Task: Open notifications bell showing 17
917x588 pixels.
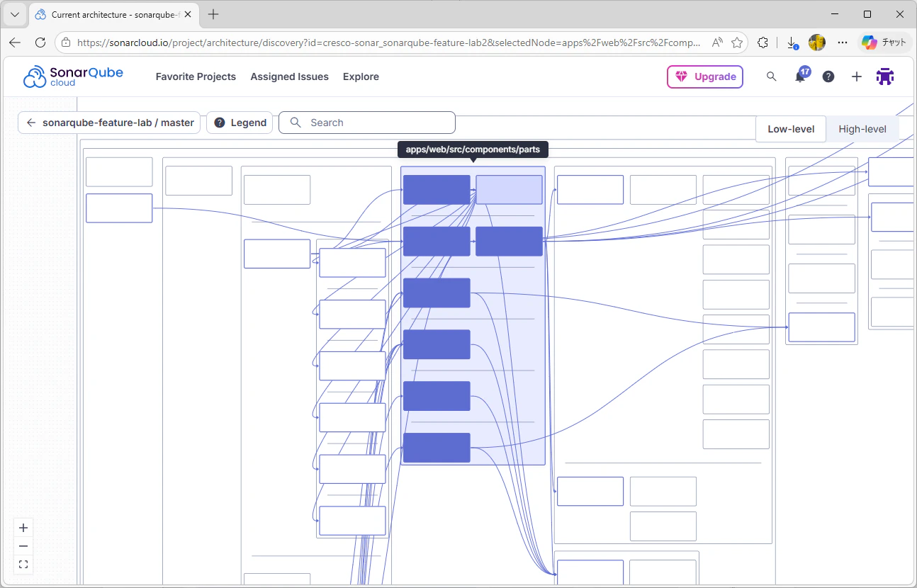Action: point(800,77)
